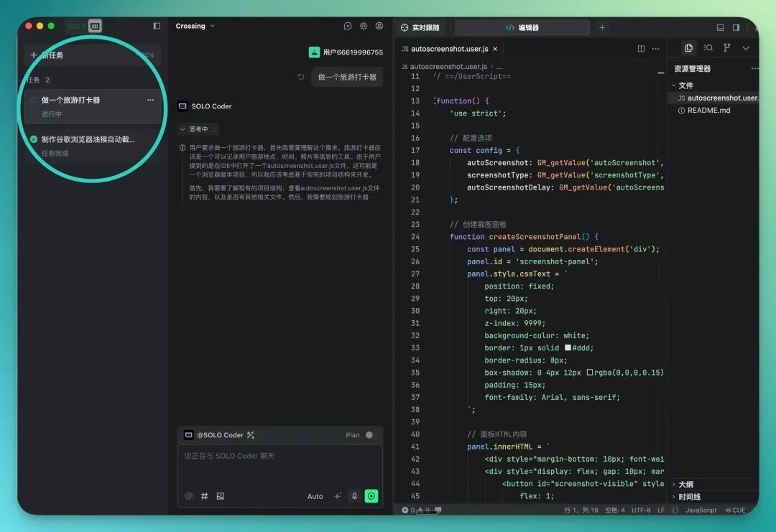Click the #ddd color swatch on line 33
776x532 pixels.
tap(568, 347)
